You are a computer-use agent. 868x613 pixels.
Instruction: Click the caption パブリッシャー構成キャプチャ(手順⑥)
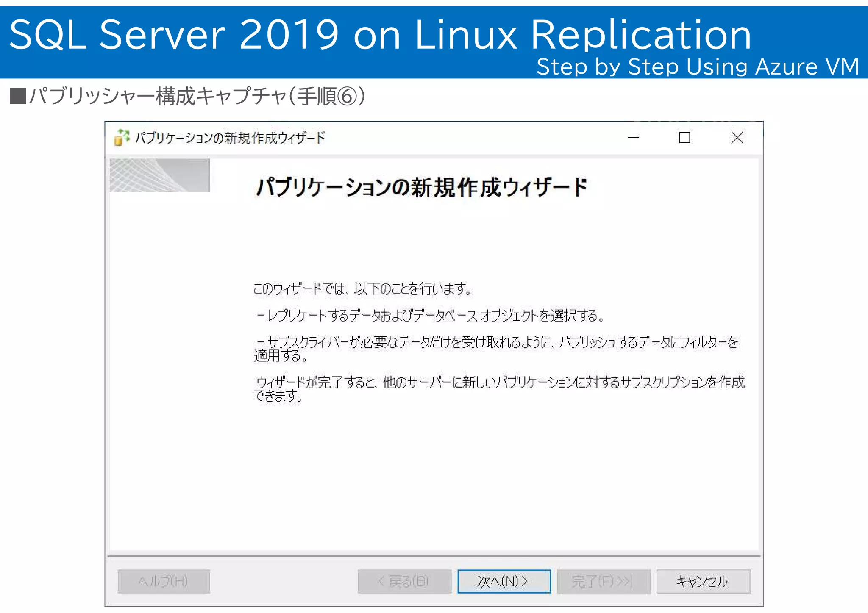188,96
